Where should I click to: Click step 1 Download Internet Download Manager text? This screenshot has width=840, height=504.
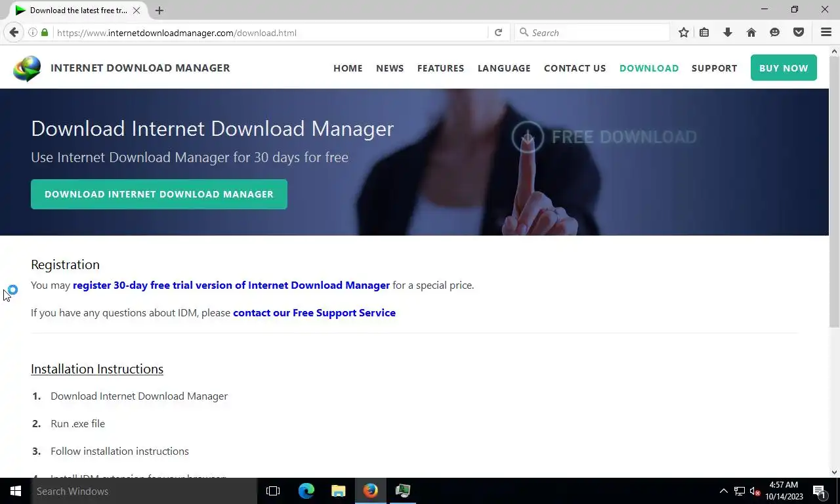[139, 396]
